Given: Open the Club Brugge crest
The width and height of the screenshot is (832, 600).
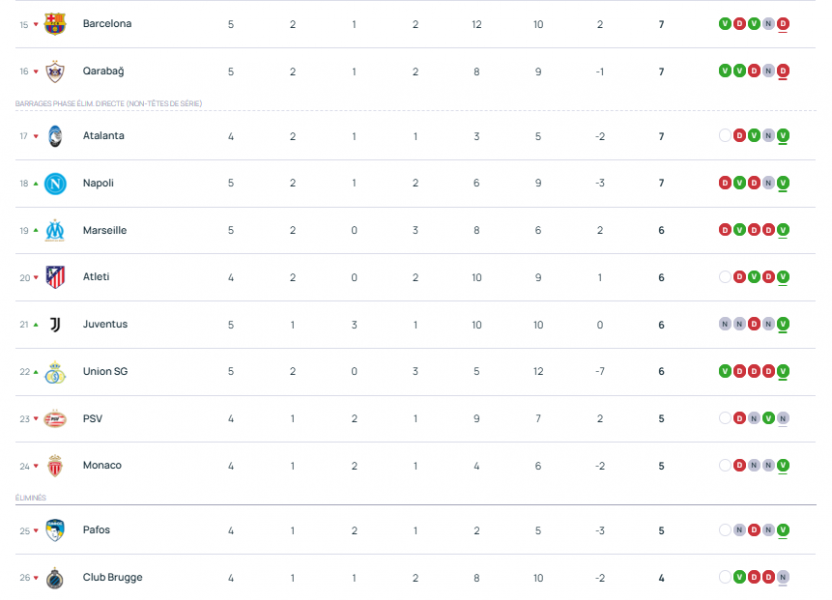Looking at the screenshot, I should 53,577.
